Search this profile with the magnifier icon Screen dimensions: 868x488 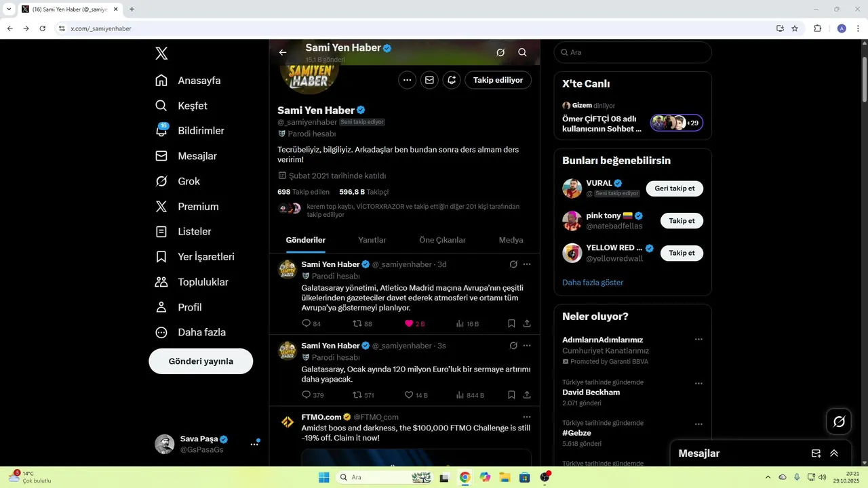pyautogui.click(x=522, y=52)
